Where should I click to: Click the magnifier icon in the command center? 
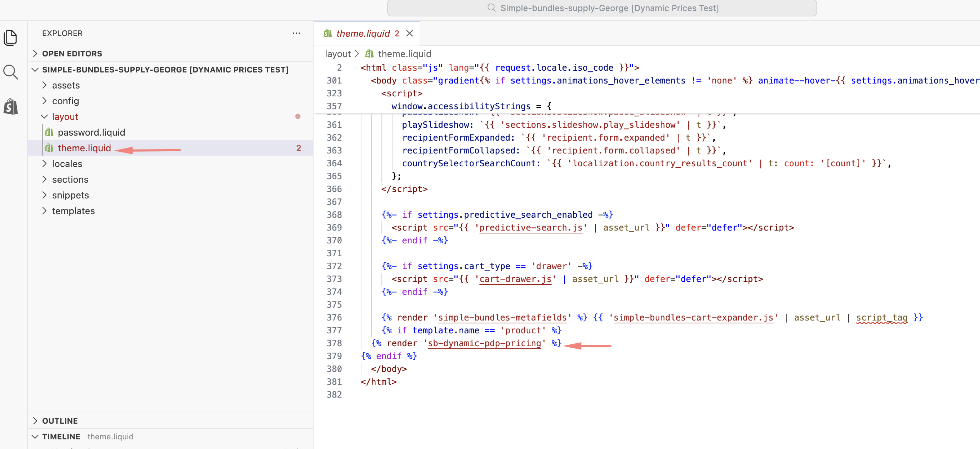point(491,8)
